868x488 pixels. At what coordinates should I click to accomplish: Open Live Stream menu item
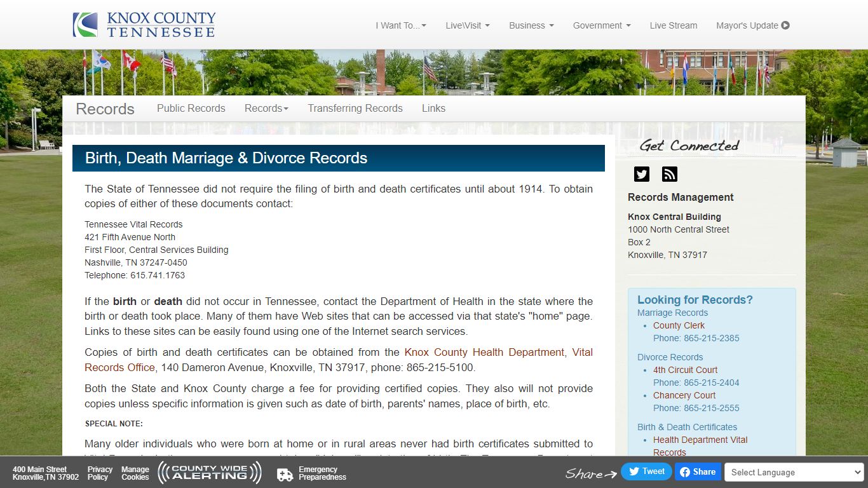coord(674,25)
